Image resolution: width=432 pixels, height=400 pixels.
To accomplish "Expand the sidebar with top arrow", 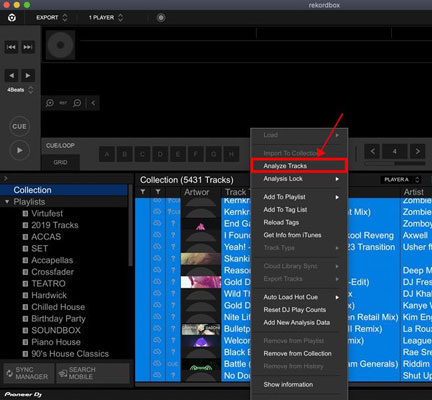I will coord(5,179).
